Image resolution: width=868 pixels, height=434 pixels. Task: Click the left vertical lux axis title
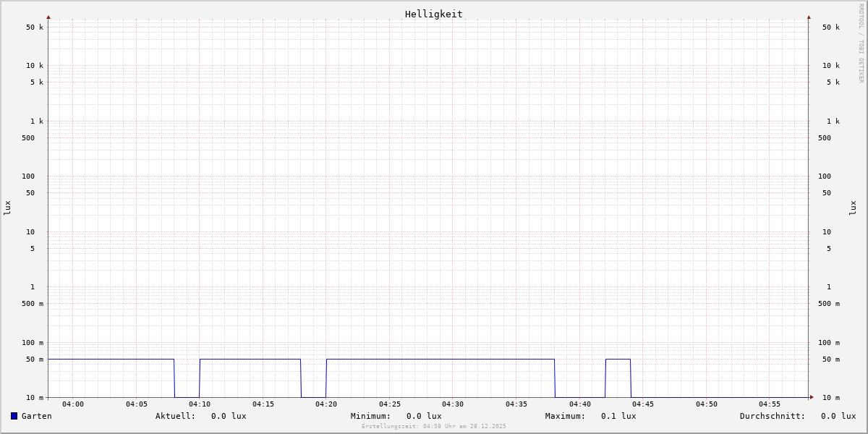click(x=7, y=208)
